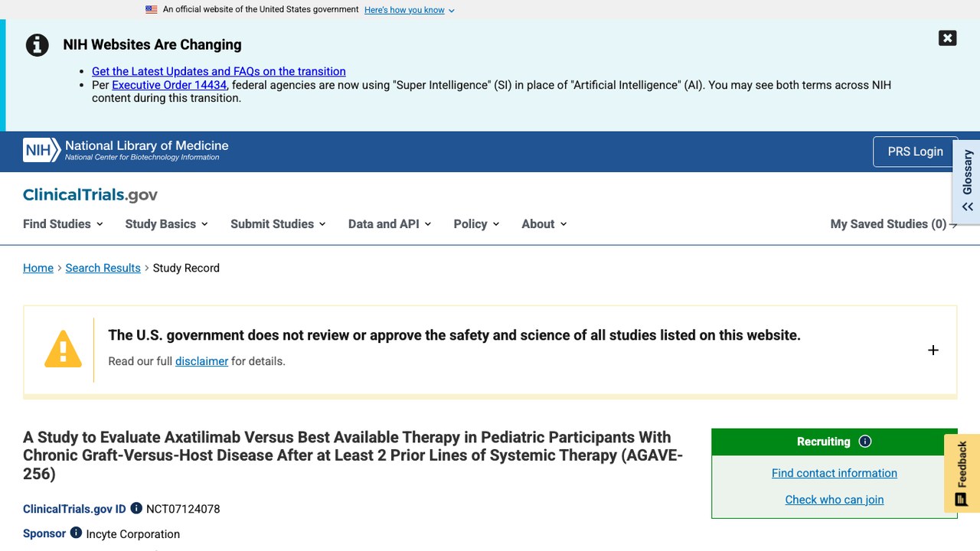980x551 pixels.
Task: Open the Find Studies menu
Action: pos(63,224)
